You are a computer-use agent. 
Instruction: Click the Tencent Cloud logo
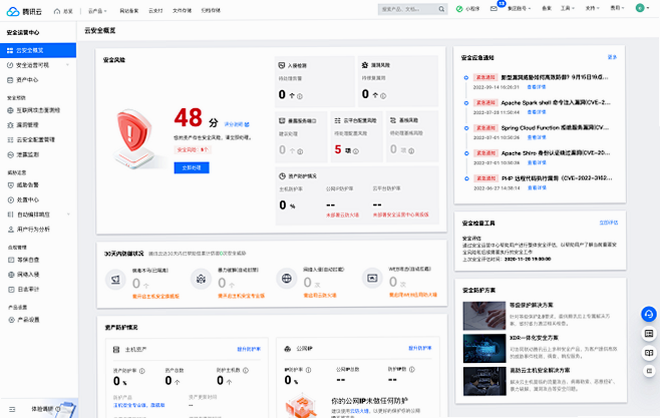click(x=24, y=11)
